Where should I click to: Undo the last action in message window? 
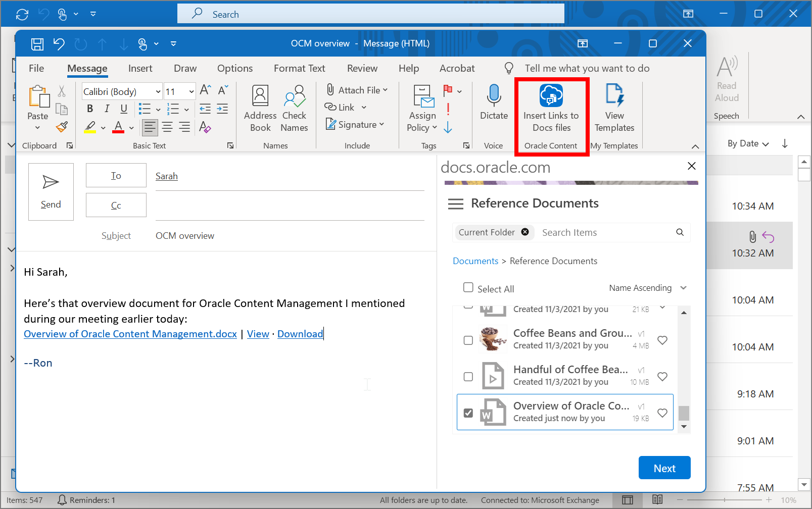[x=59, y=44]
